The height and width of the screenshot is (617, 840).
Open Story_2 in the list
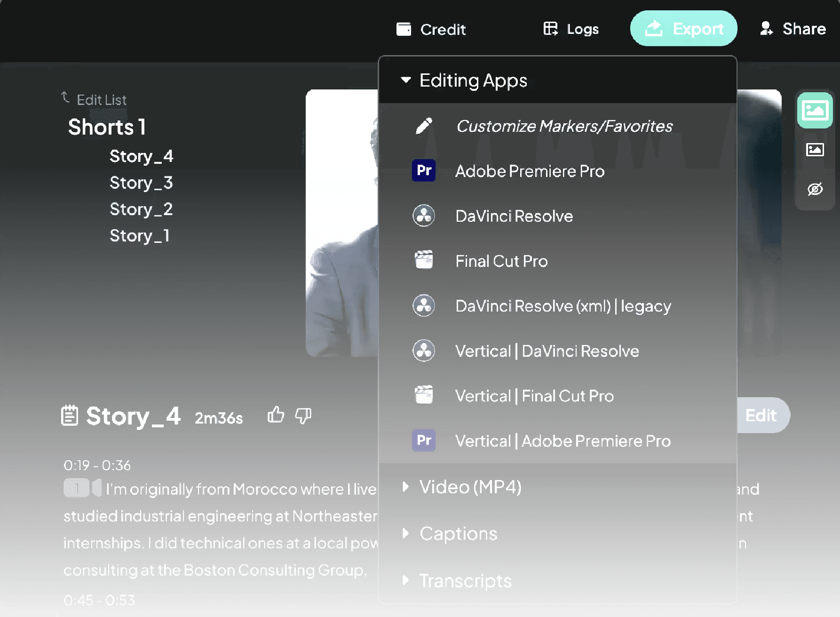(x=141, y=209)
